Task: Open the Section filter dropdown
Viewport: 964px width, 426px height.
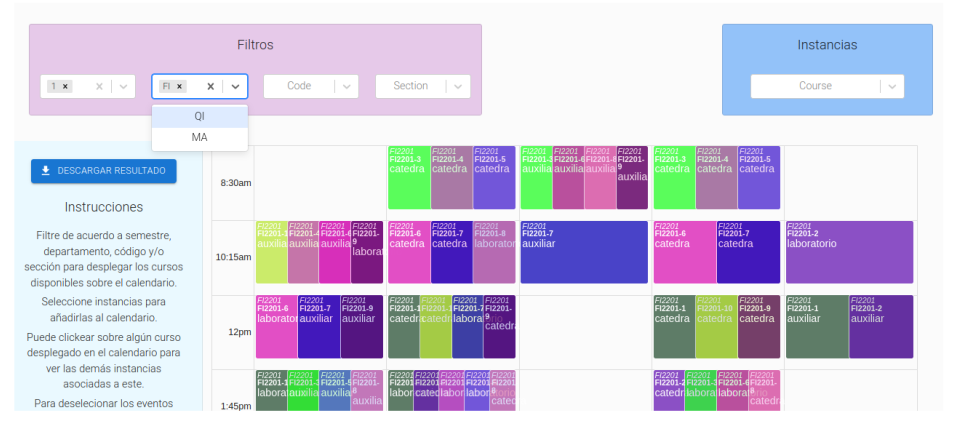Action: coord(458,87)
